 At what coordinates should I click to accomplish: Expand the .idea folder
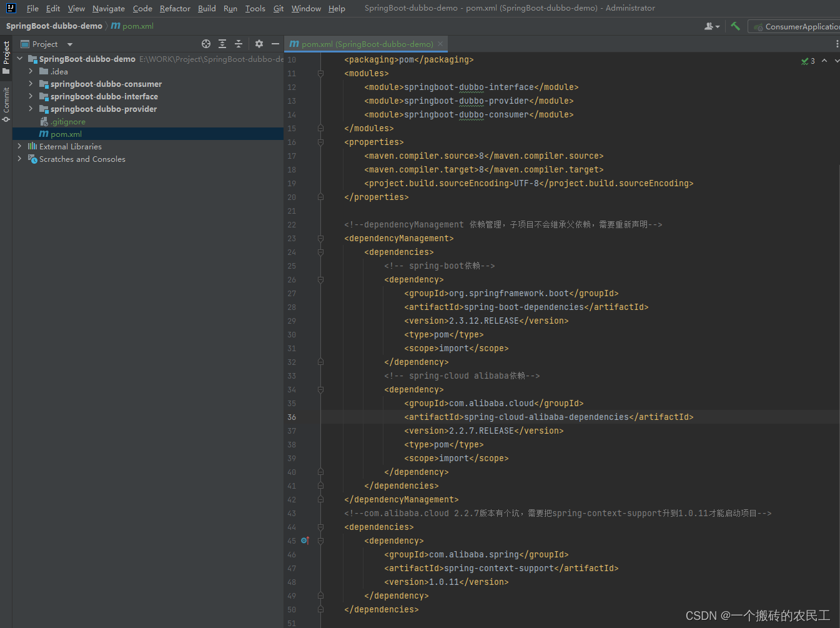click(31, 71)
